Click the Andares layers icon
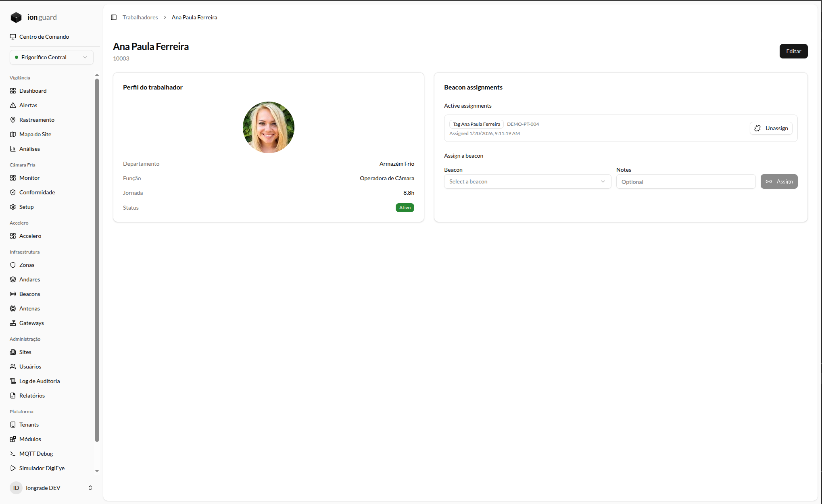The image size is (822, 504). 13,279
